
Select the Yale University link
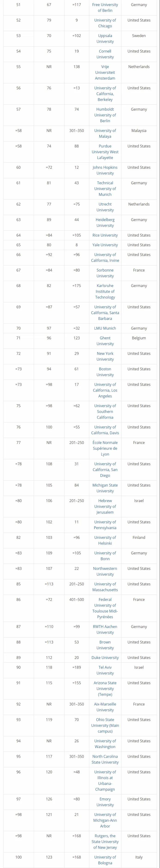tap(105, 245)
